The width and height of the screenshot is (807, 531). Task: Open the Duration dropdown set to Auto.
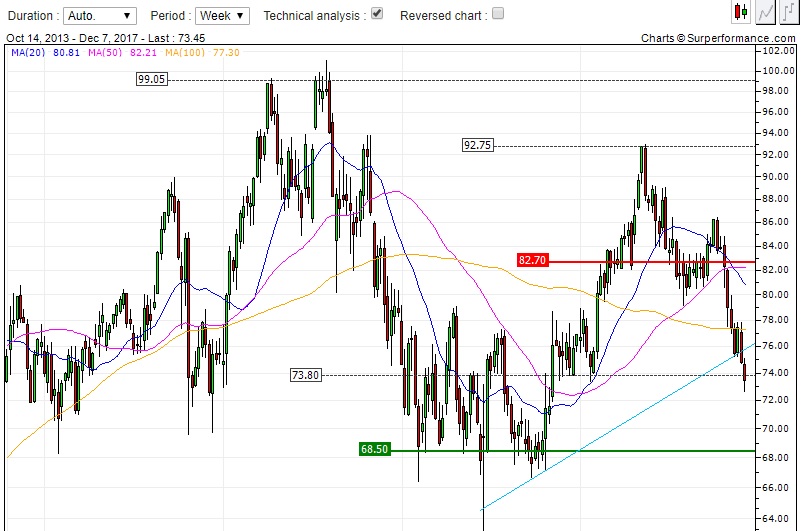[100, 16]
